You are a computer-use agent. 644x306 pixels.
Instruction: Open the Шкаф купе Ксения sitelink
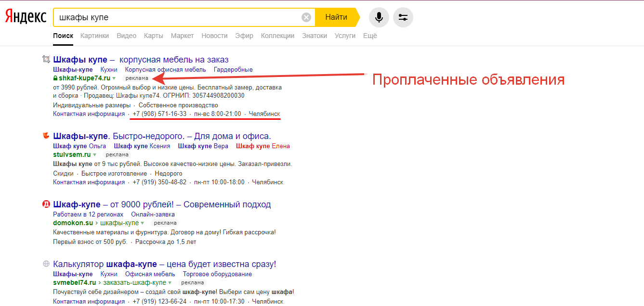click(x=142, y=146)
